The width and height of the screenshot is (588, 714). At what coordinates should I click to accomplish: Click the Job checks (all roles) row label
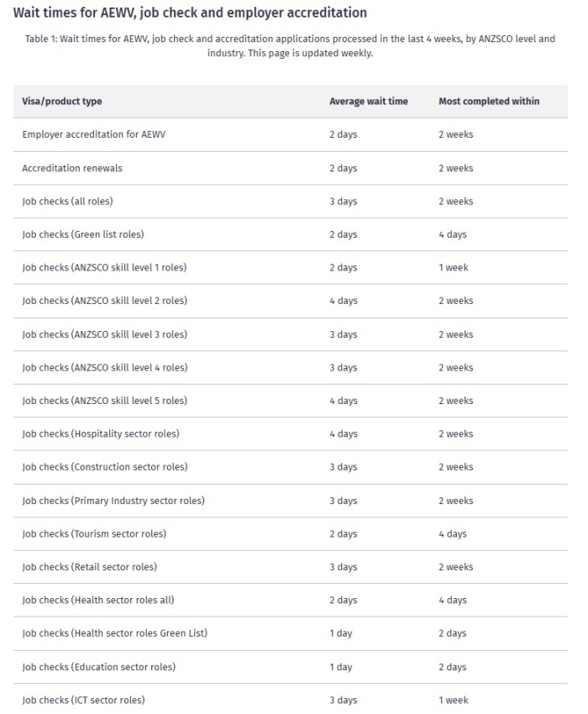tap(67, 202)
